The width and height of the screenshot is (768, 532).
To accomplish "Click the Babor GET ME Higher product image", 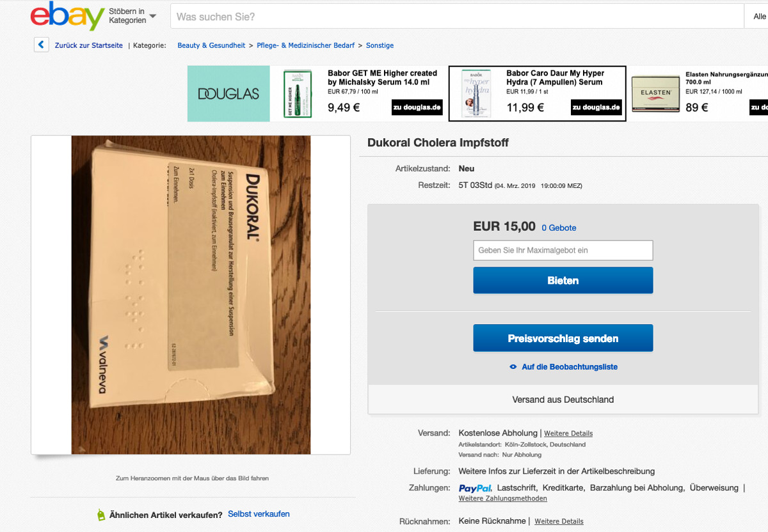I will tap(298, 94).
